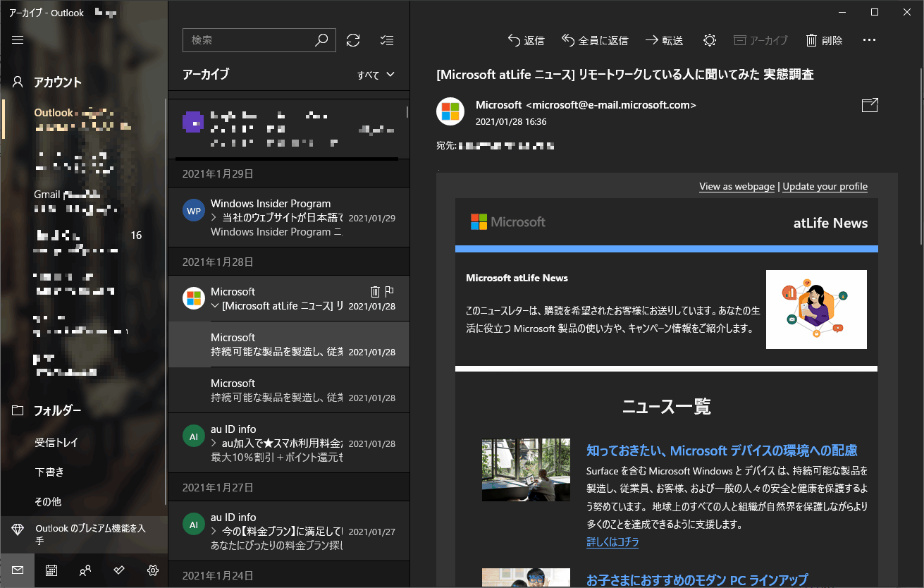924x588 pixels.
Task: Click the Microsoft sender avatar in header
Action: coord(450,111)
